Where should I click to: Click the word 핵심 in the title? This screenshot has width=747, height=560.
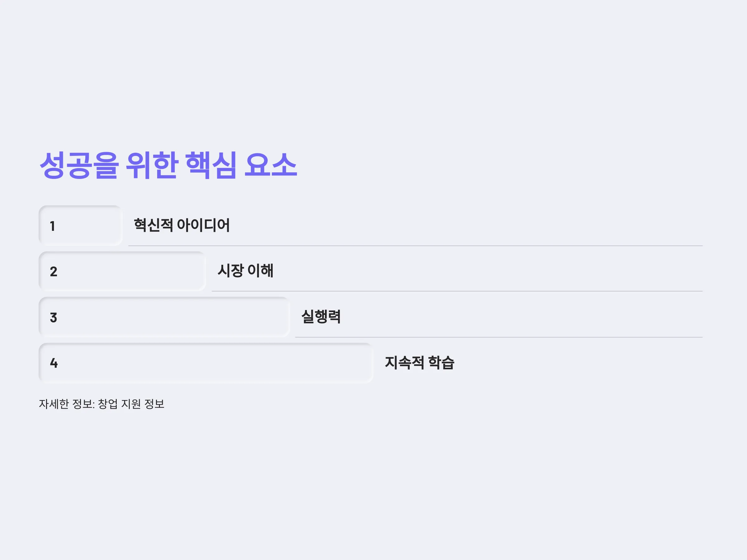point(211,165)
